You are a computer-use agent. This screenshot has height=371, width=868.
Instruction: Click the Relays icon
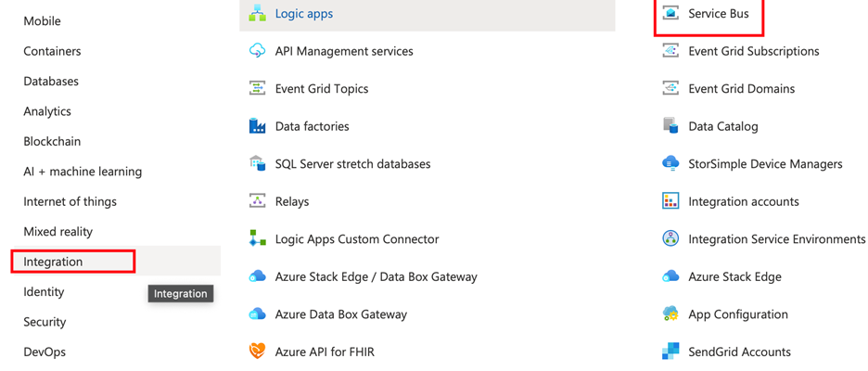[x=258, y=201]
